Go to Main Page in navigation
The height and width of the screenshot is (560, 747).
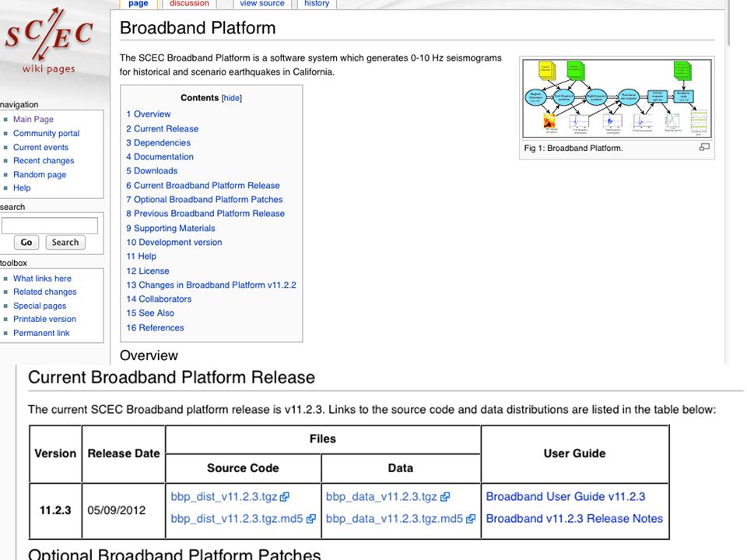33,119
